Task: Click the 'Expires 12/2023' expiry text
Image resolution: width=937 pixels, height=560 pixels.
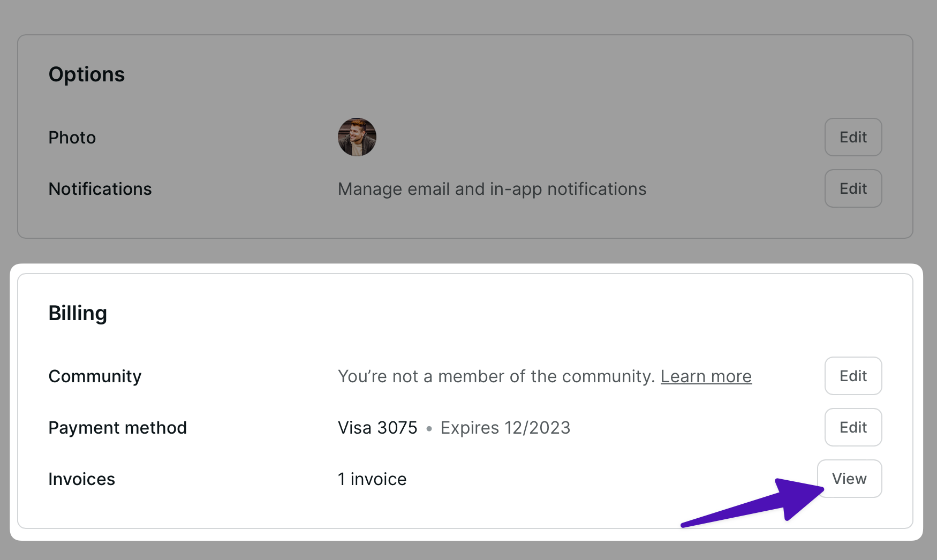Action: [505, 428]
